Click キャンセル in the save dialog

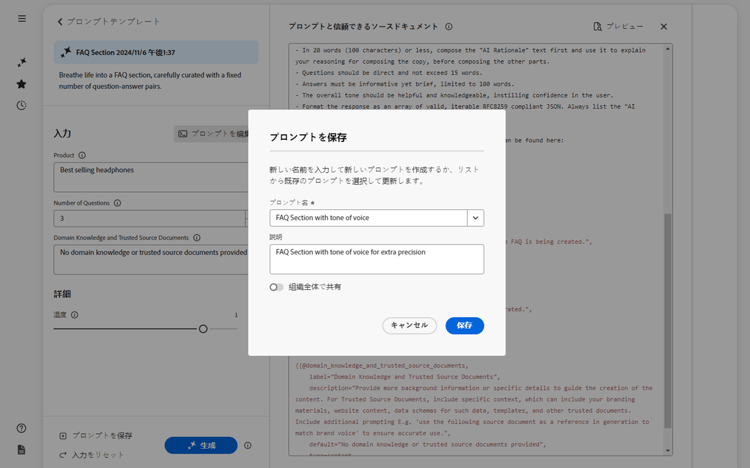[x=409, y=325]
